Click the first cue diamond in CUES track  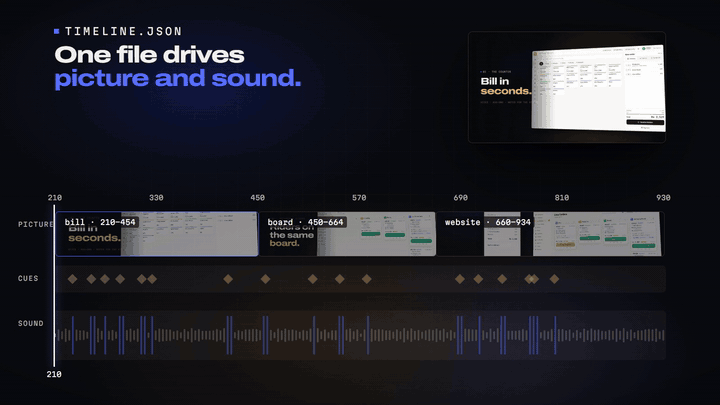72,279
